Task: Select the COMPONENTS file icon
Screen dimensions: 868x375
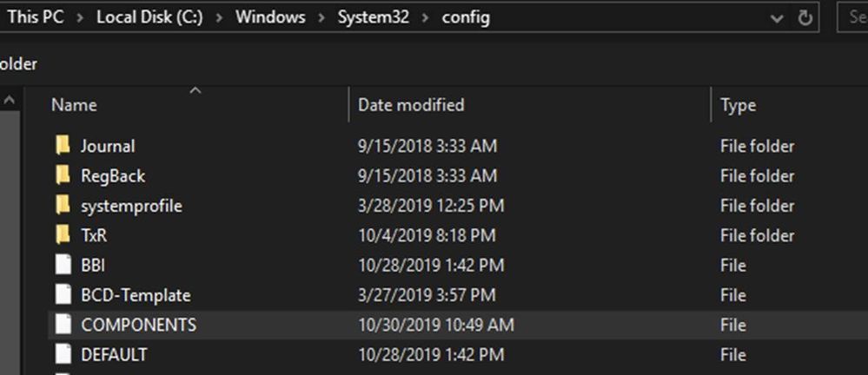Action: (63, 325)
